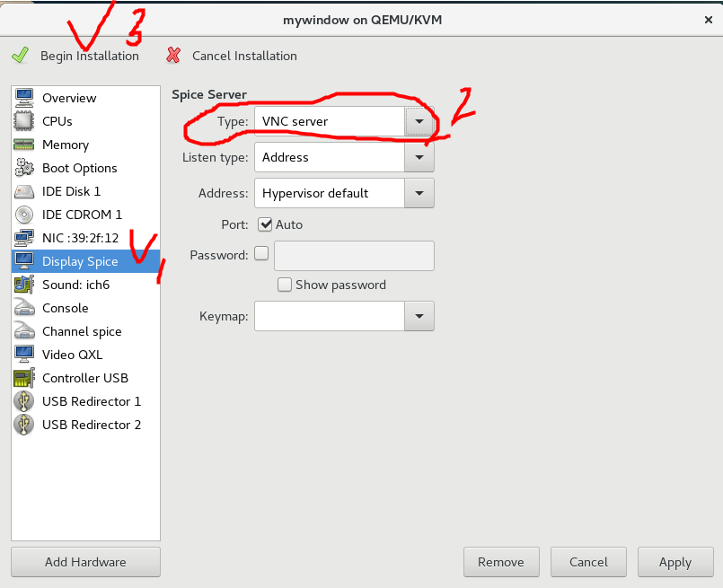Select Overview in the hardware list
Viewport: 723px width, 588px height.
[85, 98]
